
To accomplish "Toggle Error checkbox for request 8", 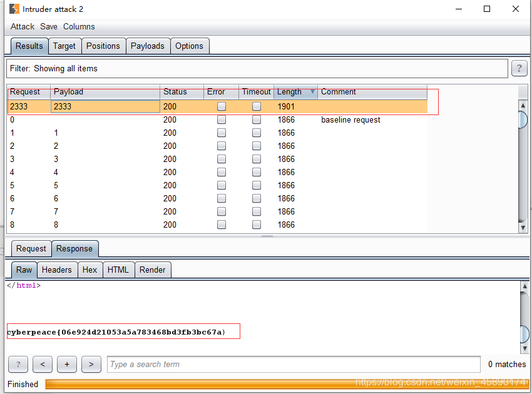I will 222,225.
